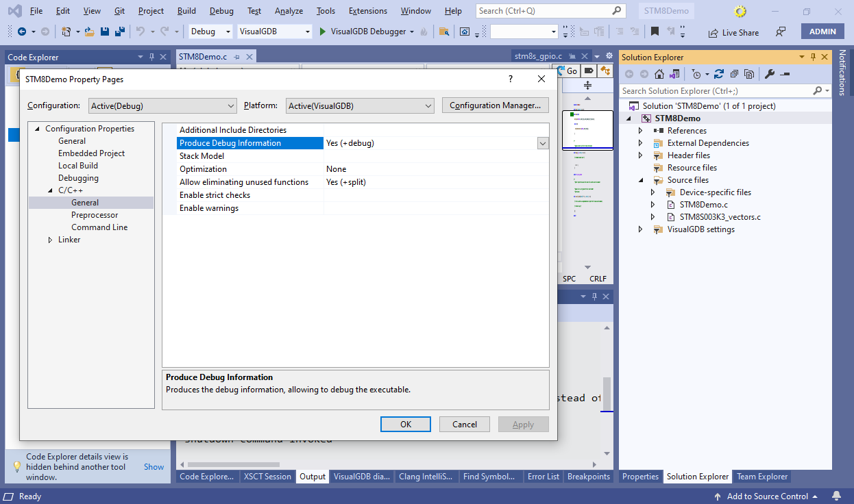Select STM8S003K3_vectors.c in Solution Explorer

[x=720, y=217]
